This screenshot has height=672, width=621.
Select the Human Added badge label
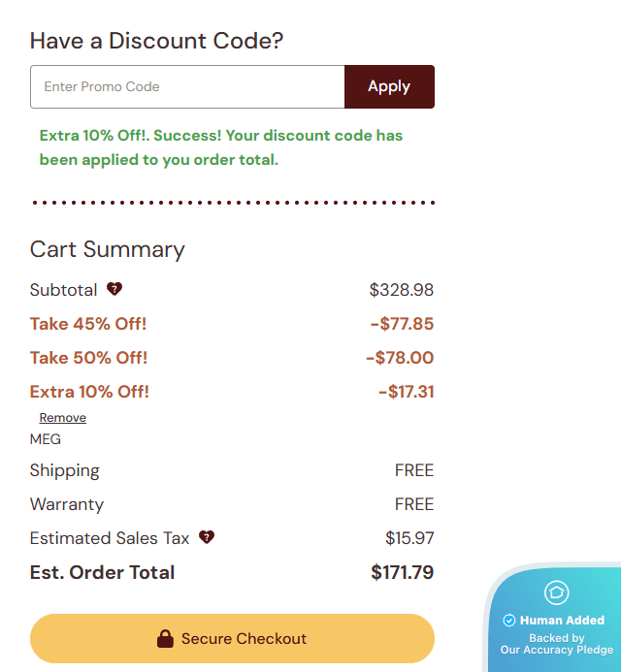(562, 621)
